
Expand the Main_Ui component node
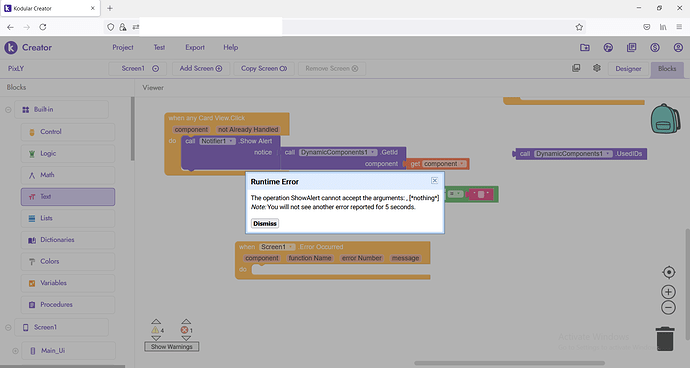(x=15, y=351)
